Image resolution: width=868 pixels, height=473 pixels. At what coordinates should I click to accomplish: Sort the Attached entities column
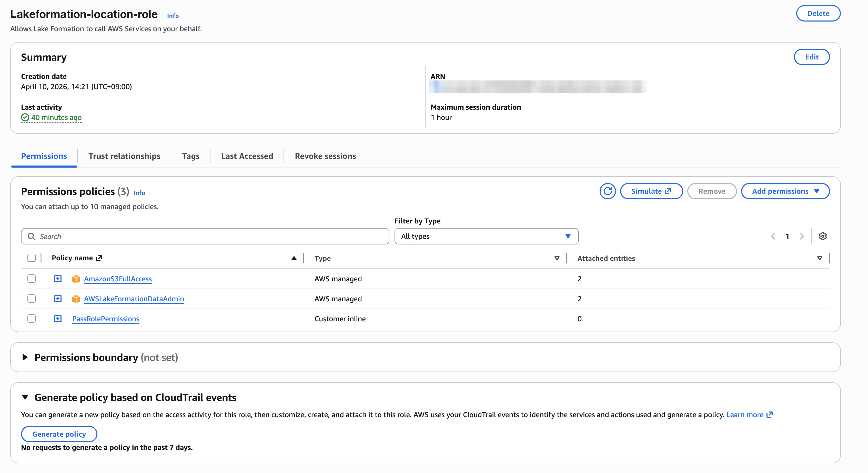coord(820,258)
